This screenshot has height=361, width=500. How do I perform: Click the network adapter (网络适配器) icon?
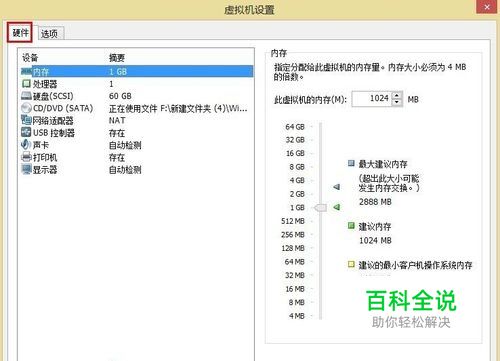pos(26,120)
